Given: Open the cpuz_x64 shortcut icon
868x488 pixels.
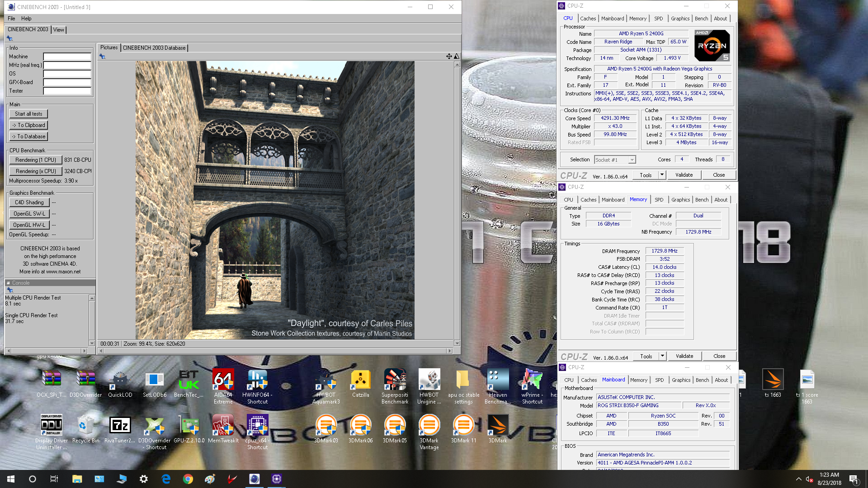Looking at the screenshot, I should (x=257, y=432).
